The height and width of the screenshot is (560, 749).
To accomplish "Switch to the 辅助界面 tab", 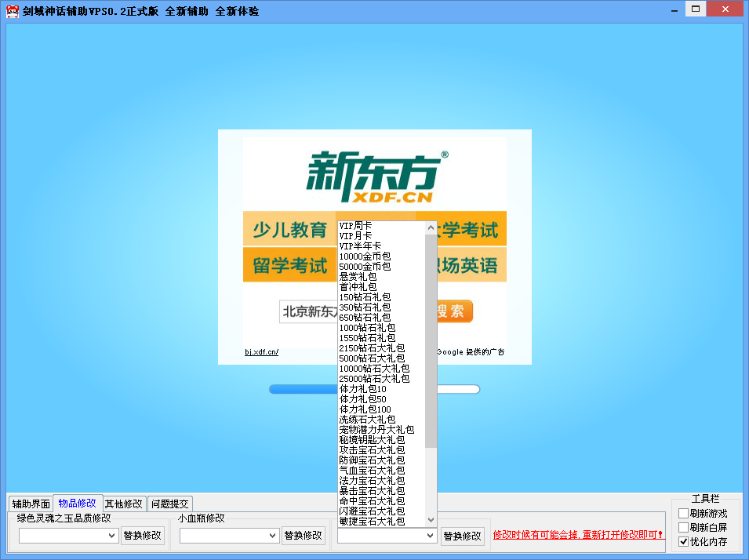I will (x=31, y=504).
